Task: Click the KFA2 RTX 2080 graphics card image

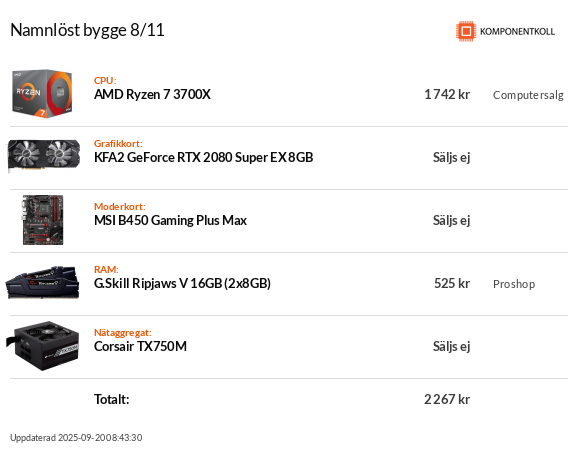Action: point(44,156)
